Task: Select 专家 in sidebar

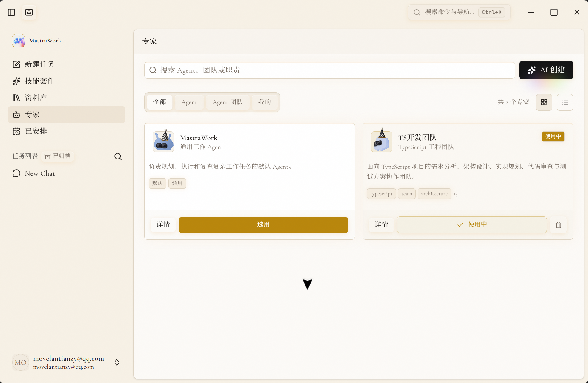Action: point(66,114)
